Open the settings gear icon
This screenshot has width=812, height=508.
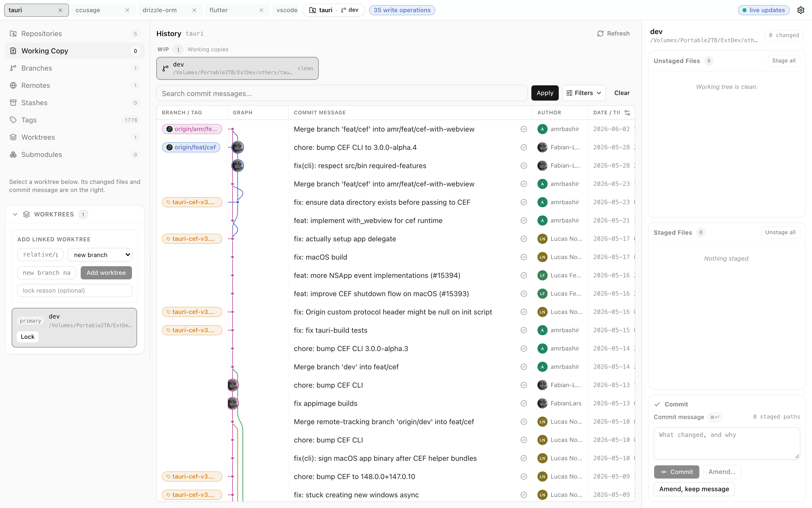[x=801, y=10]
